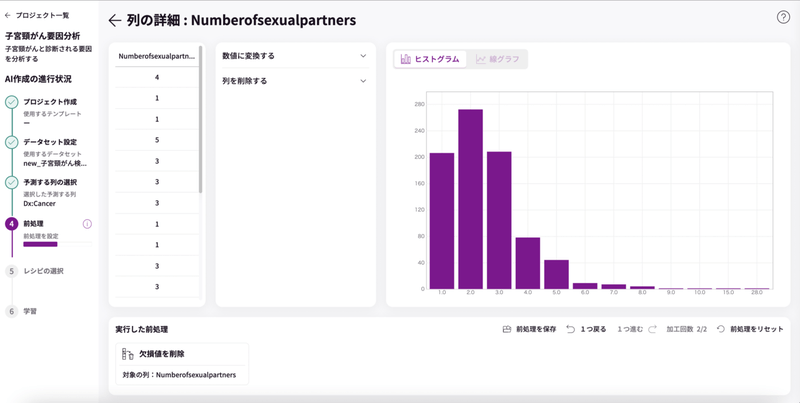
Task: Click the histogram bar for 5.0
Action: pos(556,274)
